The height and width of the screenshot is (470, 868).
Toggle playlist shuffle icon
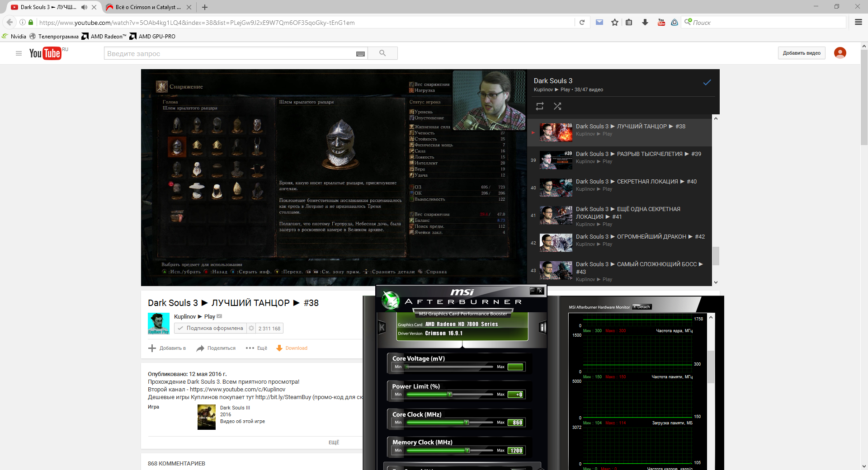tap(557, 106)
